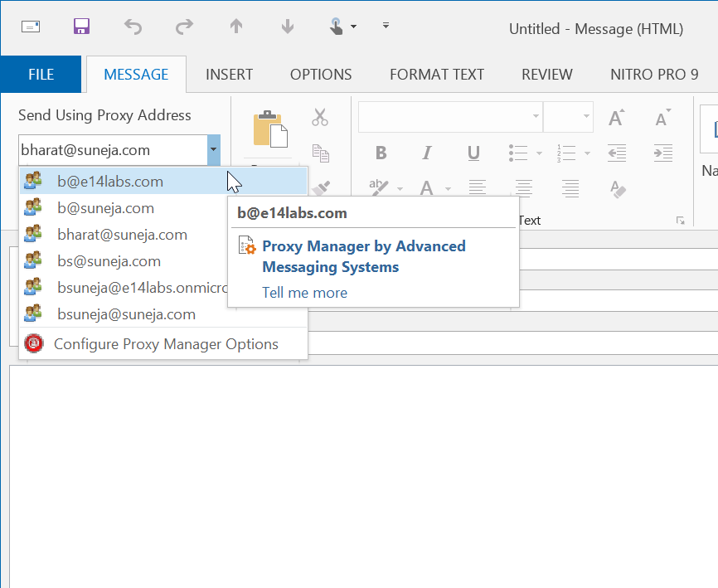Screen dimensions: 718x588
Task: Click the font color A icon
Action: point(427,187)
